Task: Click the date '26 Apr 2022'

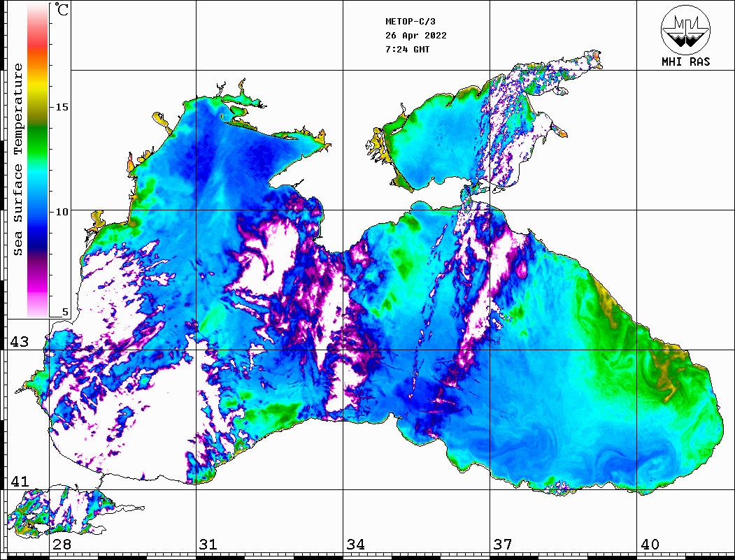Action: pos(416,36)
